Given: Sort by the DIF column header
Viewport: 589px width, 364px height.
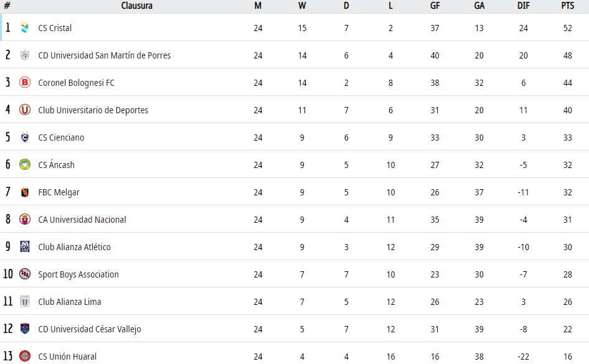Looking at the screenshot, I should (523, 6).
